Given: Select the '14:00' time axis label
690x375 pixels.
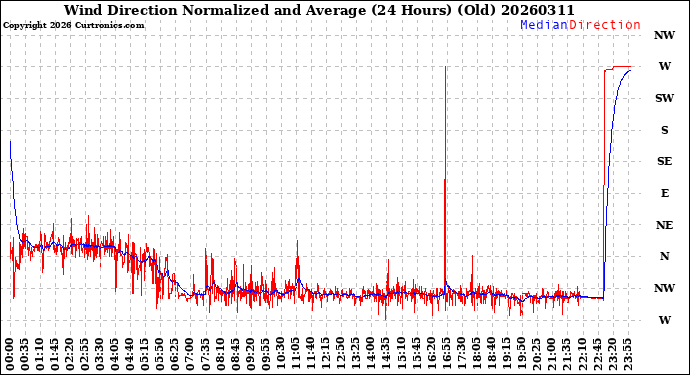Looking at the screenshot, I should [x=370, y=354].
